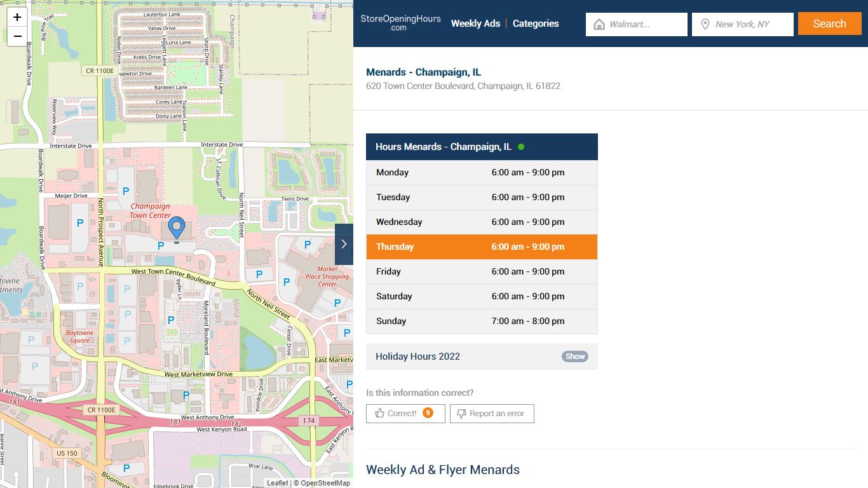Select the Friday hours row
868x488 pixels.
click(482, 271)
